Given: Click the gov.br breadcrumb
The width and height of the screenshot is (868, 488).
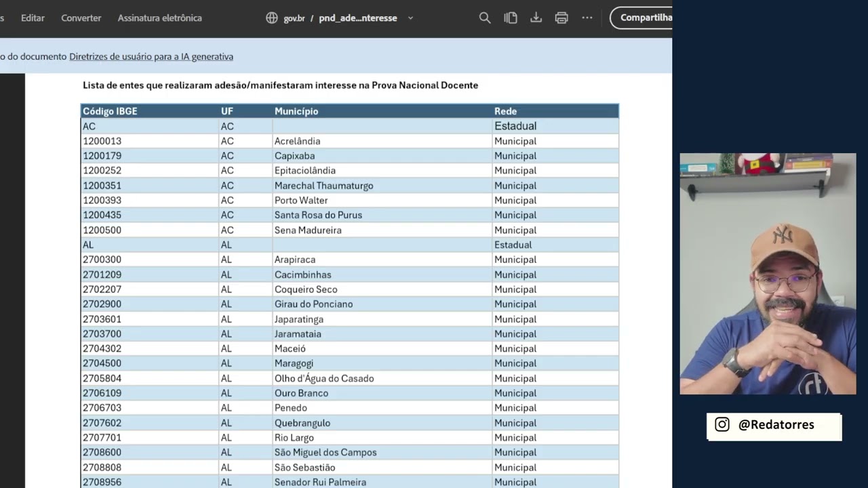Looking at the screenshot, I should pos(294,18).
